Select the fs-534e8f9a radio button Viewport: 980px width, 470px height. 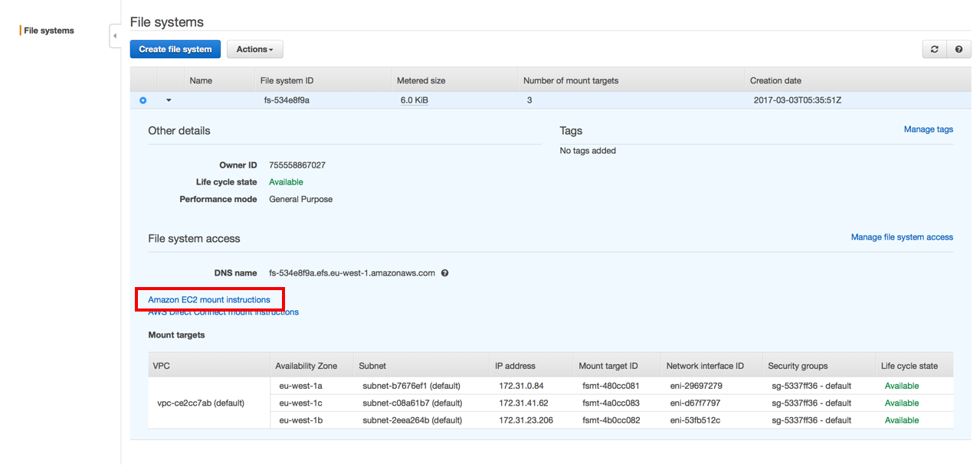point(143,100)
